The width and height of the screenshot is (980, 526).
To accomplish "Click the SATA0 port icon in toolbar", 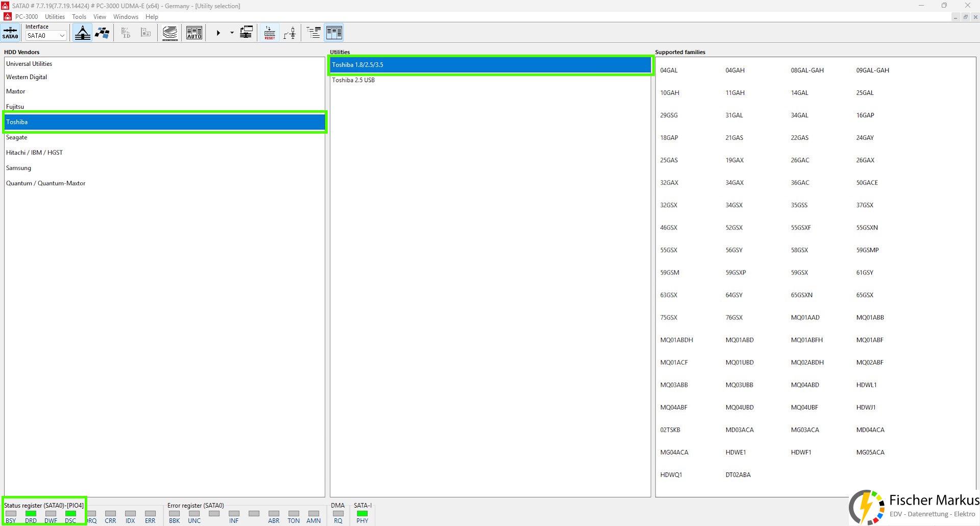I will 10,33.
